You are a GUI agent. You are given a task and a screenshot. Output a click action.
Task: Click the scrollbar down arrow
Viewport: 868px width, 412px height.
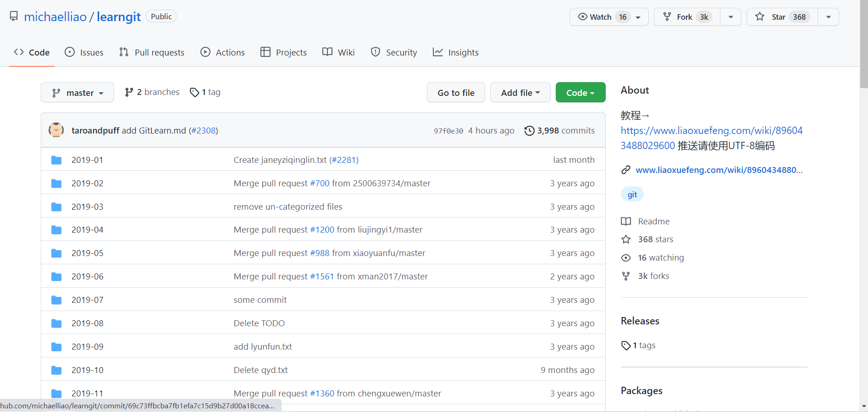(864, 406)
